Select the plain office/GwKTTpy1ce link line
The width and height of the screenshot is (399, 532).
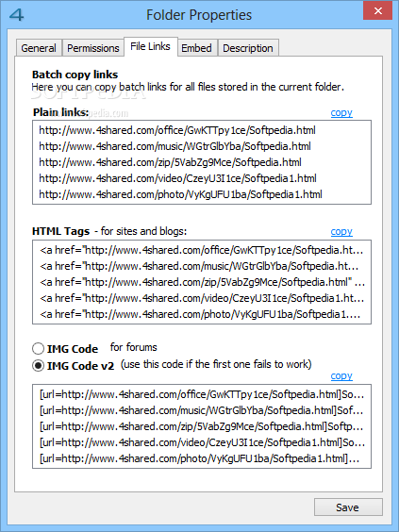(x=177, y=130)
